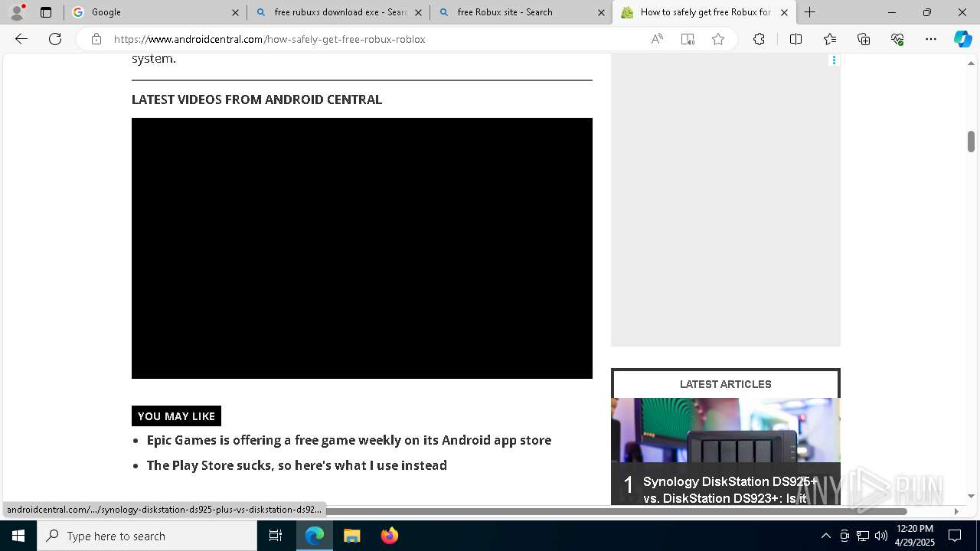Launch Firefox from taskbar
The width and height of the screenshot is (980, 551).
389,536
